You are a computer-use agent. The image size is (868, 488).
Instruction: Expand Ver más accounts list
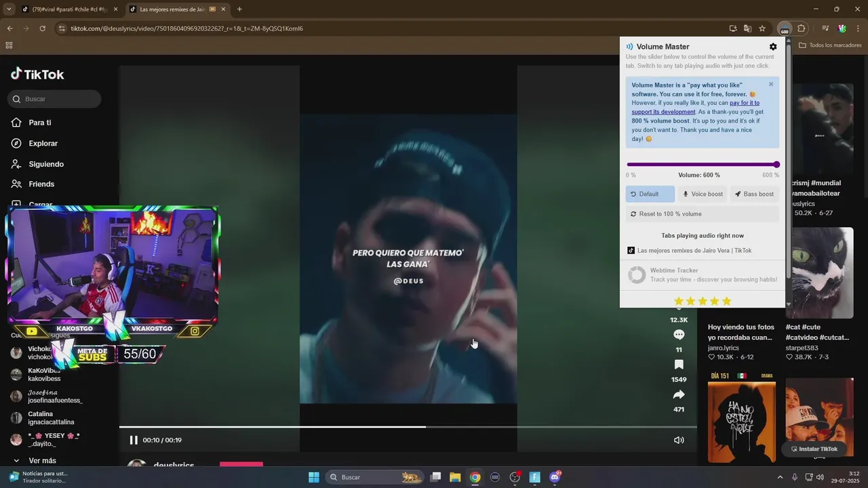41,461
